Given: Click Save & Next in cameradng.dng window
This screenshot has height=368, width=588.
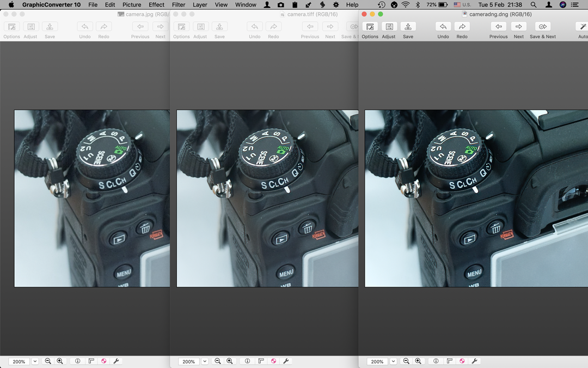Looking at the screenshot, I should pyautogui.click(x=543, y=27).
